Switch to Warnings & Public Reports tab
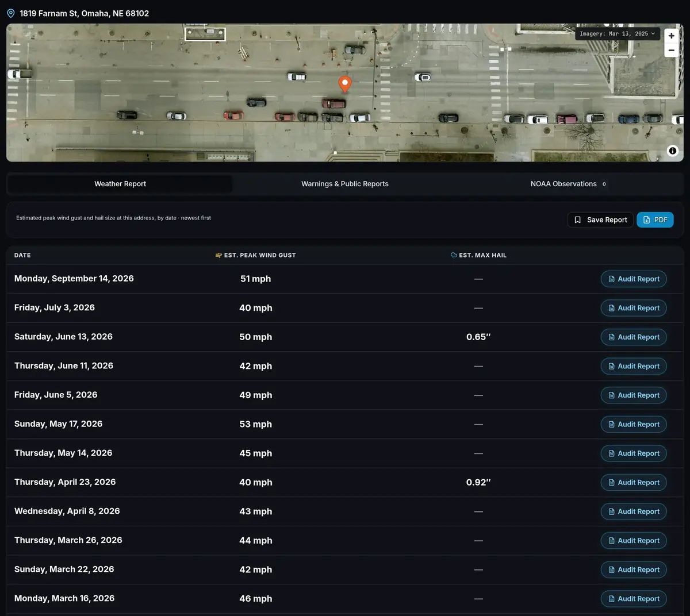 pyautogui.click(x=345, y=184)
